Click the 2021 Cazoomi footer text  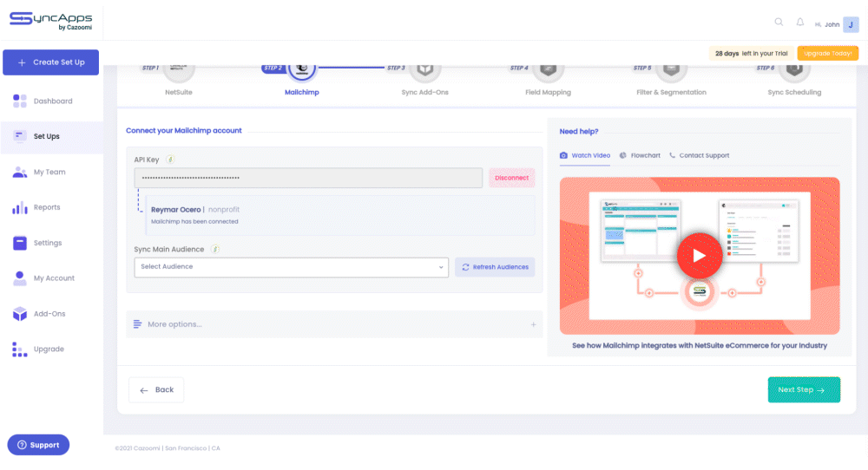(x=168, y=448)
